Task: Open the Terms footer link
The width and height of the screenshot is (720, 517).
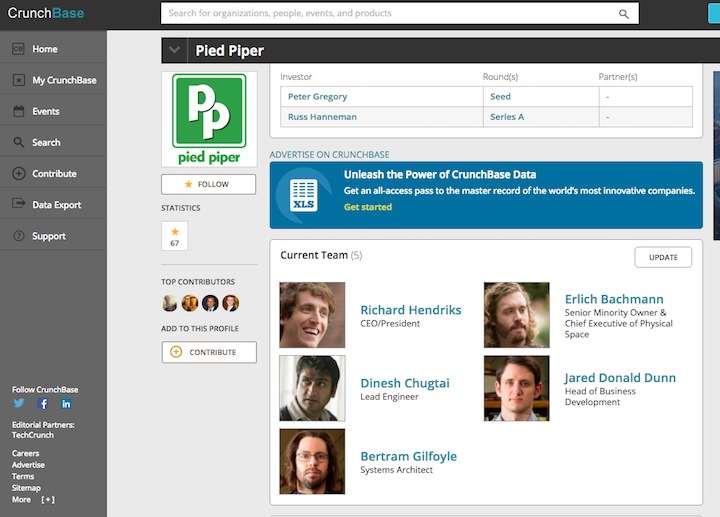Action: [23, 476]
